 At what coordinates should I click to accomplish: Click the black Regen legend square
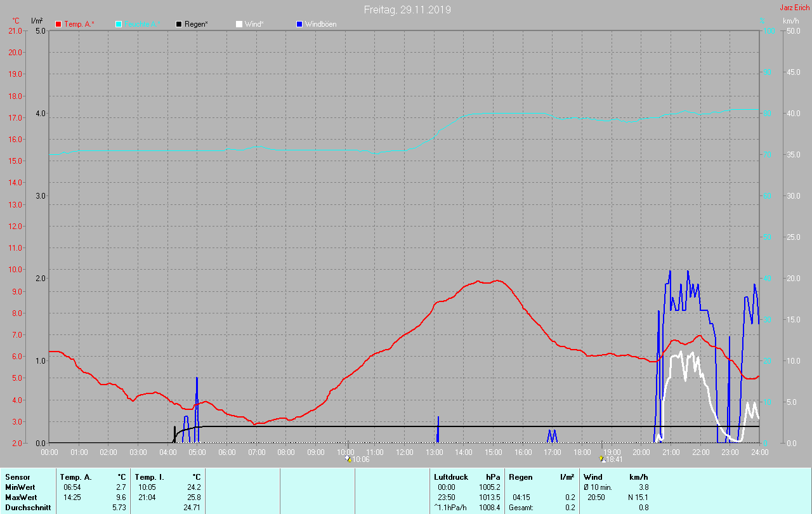point(179,24)
